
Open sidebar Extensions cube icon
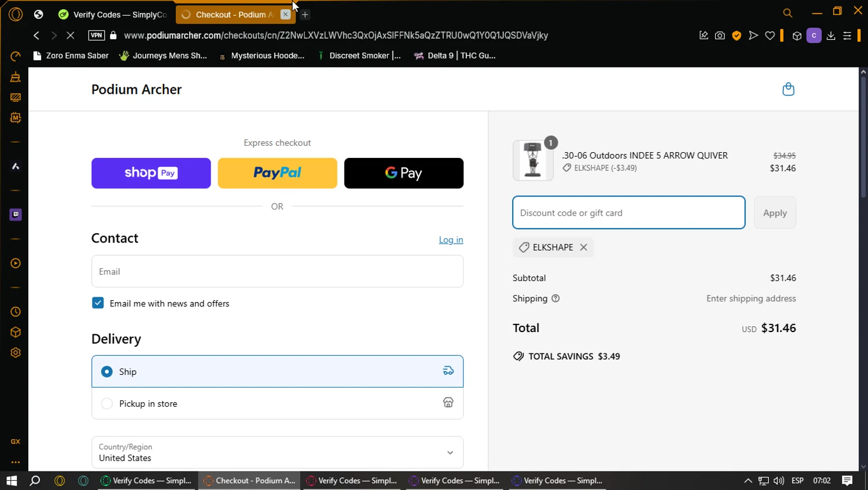16,332
